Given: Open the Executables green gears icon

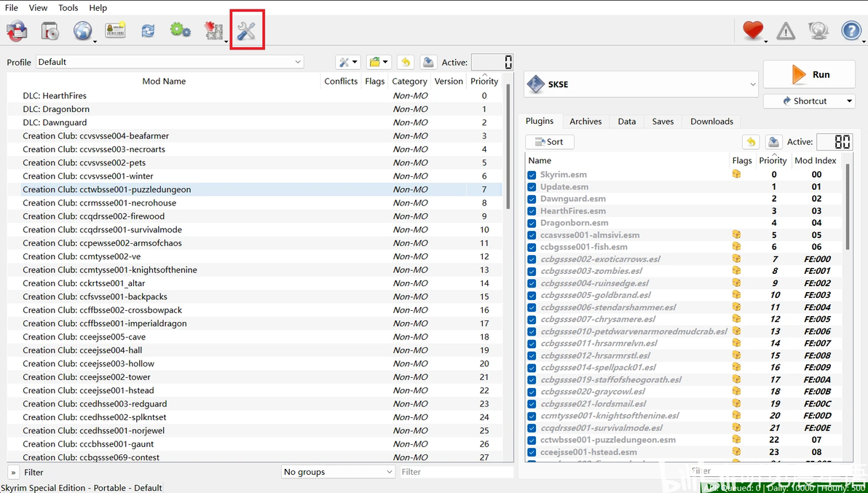Looking at the screenshot, I should tap(181, 31).
